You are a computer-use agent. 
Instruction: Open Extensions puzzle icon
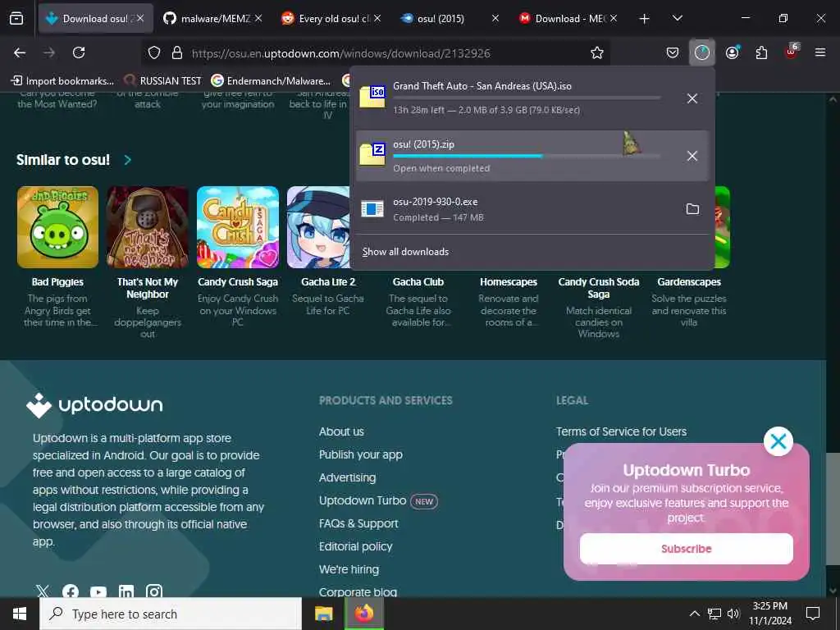[x=761, y=52]
